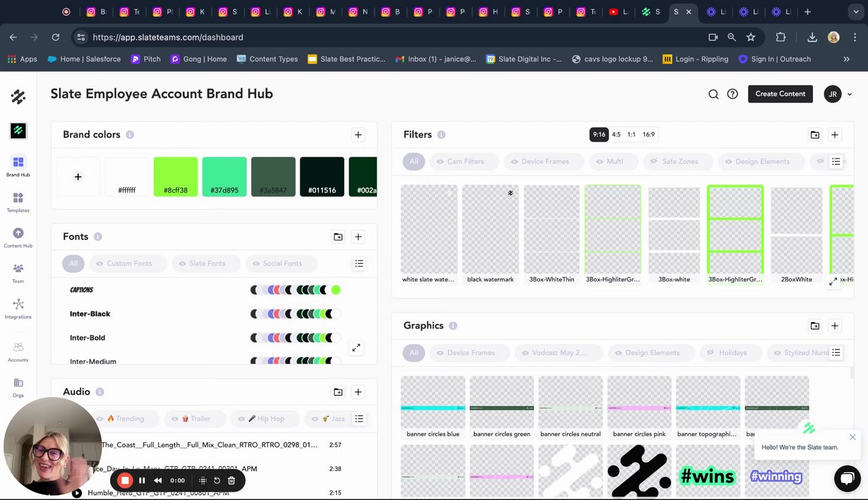The image size is (868, 500).
Task: Select the 4:5 aspect ratio
Action: [x=616, y=134]
